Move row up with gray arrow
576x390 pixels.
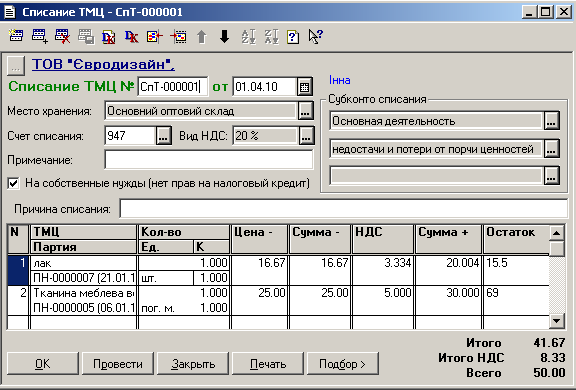coord(201,37)
